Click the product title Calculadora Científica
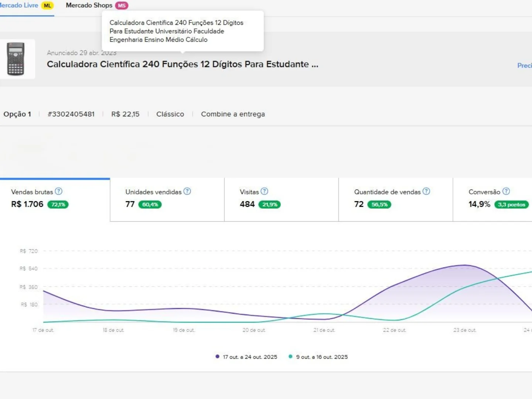The image size is (532, 399). click(183, 64)
